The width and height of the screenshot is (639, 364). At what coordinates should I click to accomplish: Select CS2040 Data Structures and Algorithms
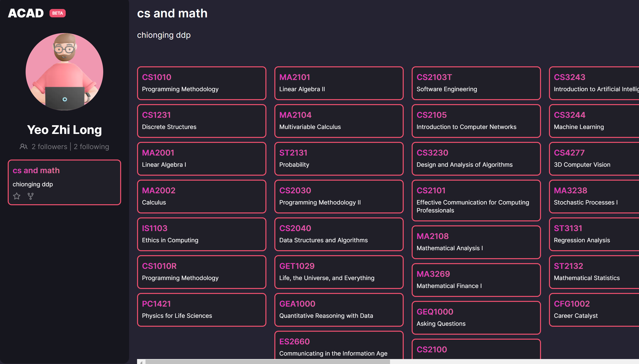339,234
